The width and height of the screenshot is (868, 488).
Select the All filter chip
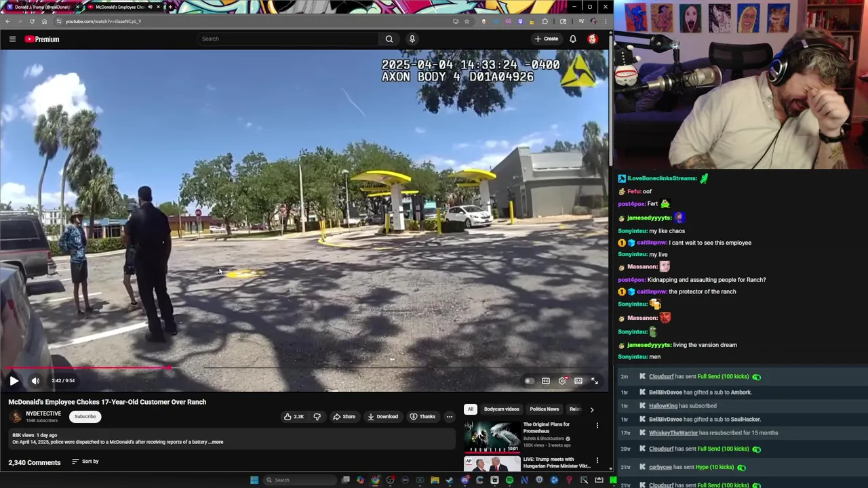[470, 409]
